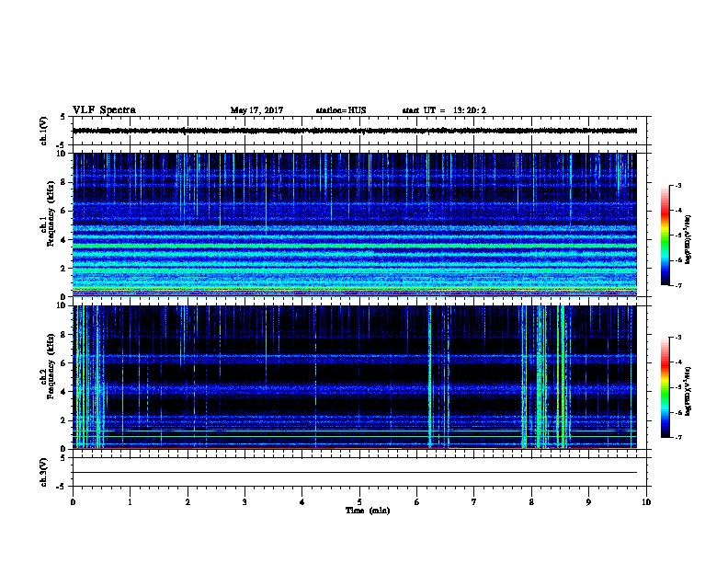
Task: Click the "Time (min)" axis label
Action: 368,511
